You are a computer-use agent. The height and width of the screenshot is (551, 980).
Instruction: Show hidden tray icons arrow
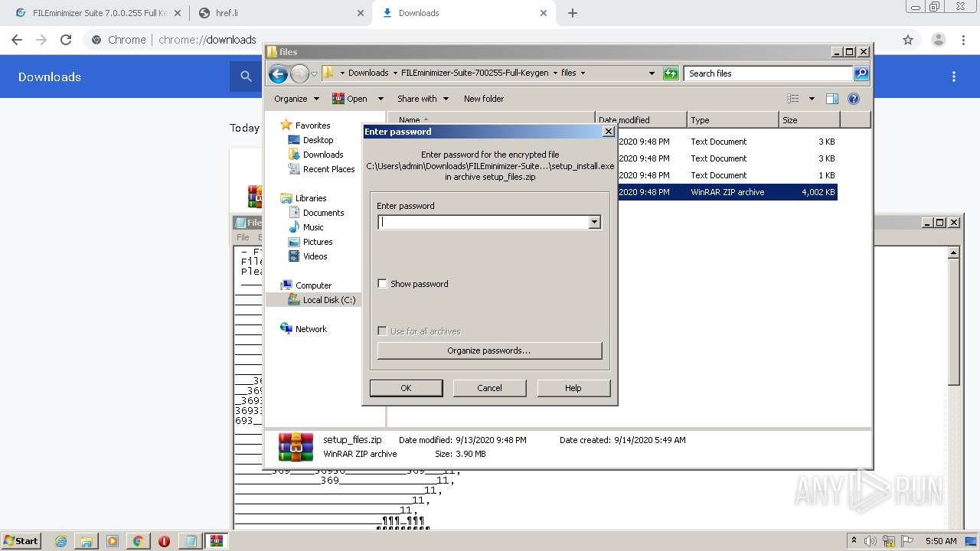click(x=854, y=540)
